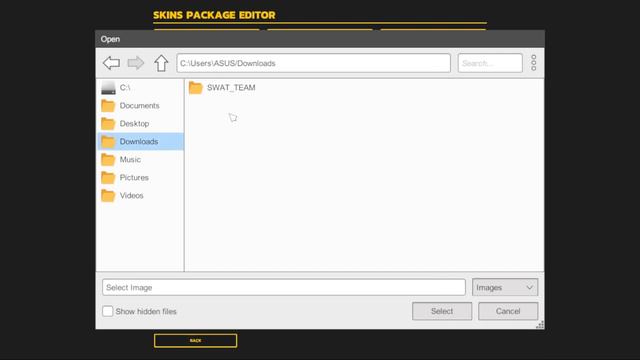640x360 pixels.
Task: Click the Music folder icon
Action: click(108, 160)
